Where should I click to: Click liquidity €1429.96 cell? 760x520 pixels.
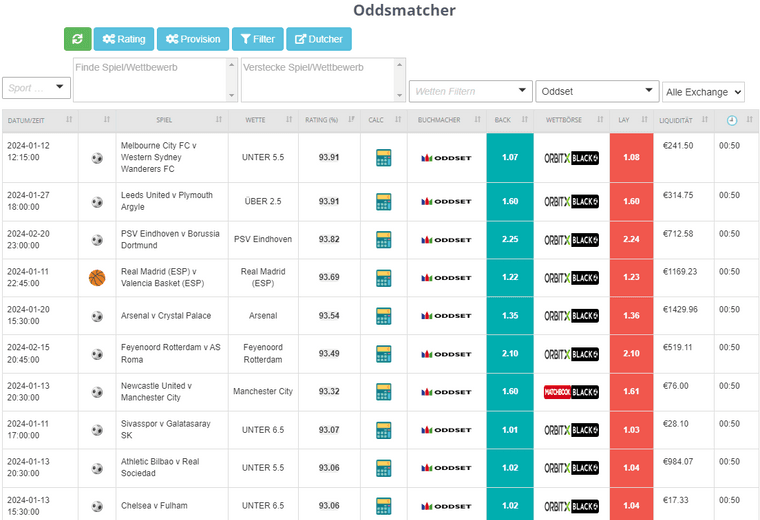pos(681,310)
